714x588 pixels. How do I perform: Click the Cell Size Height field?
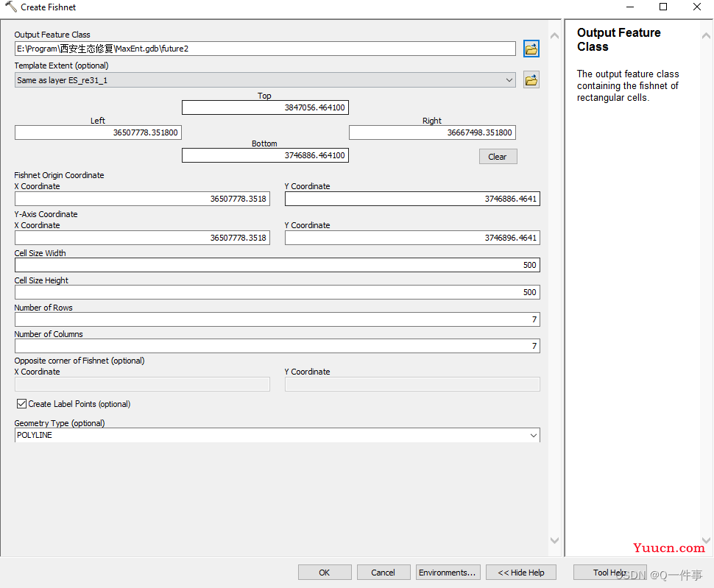pyautogui.click(x=278, y=292)
